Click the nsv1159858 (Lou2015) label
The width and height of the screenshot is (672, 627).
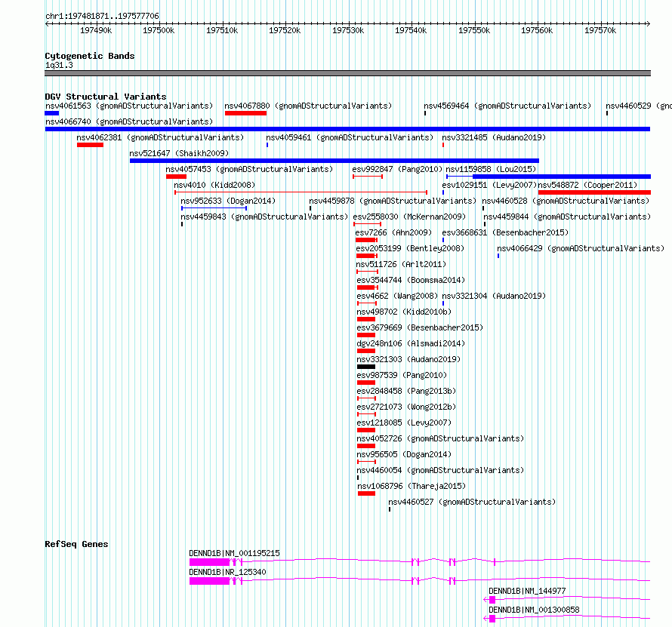pyautogui.click(x=491, y=169)
